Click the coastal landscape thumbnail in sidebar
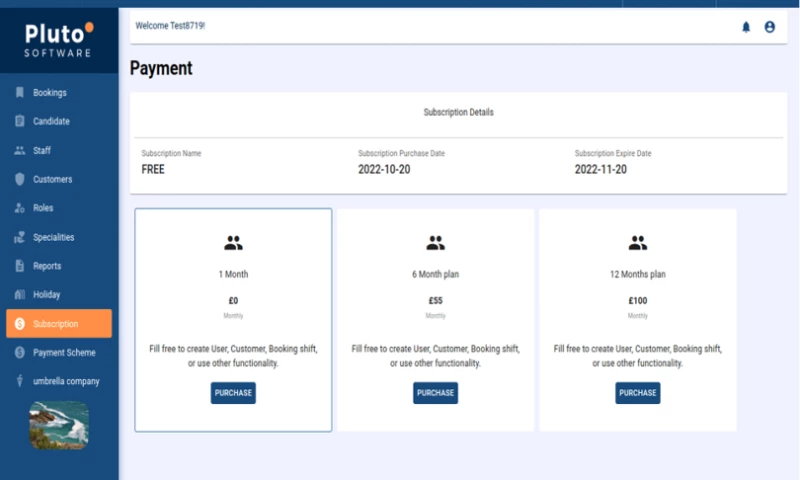 pos(59,425)
